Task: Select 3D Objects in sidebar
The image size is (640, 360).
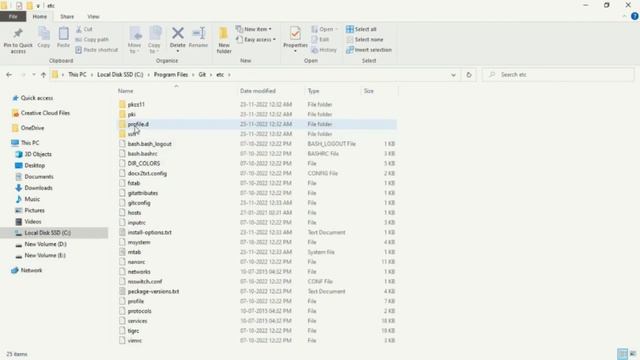Action: [x=38, y=154]
